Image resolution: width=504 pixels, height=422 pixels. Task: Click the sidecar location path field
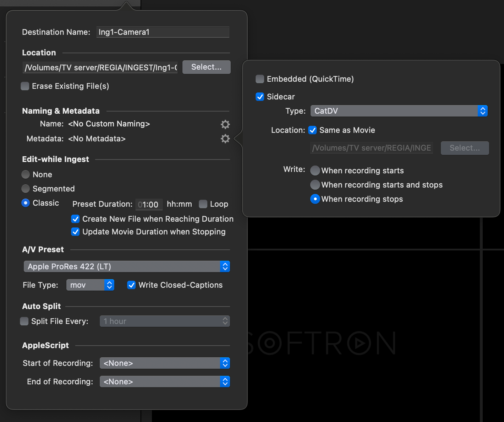pos(372,148)
